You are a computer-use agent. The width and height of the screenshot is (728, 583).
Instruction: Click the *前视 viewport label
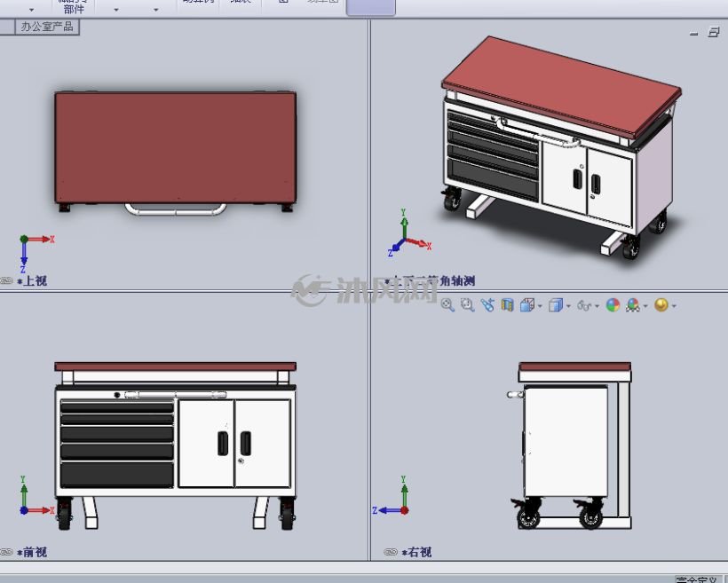(x=32, y=552)
